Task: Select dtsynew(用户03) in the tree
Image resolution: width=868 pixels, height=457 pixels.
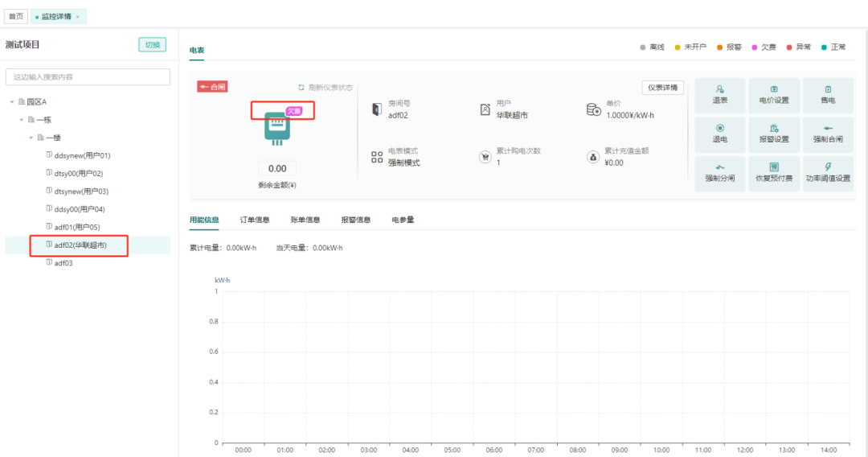Action: tap(81, 191)
